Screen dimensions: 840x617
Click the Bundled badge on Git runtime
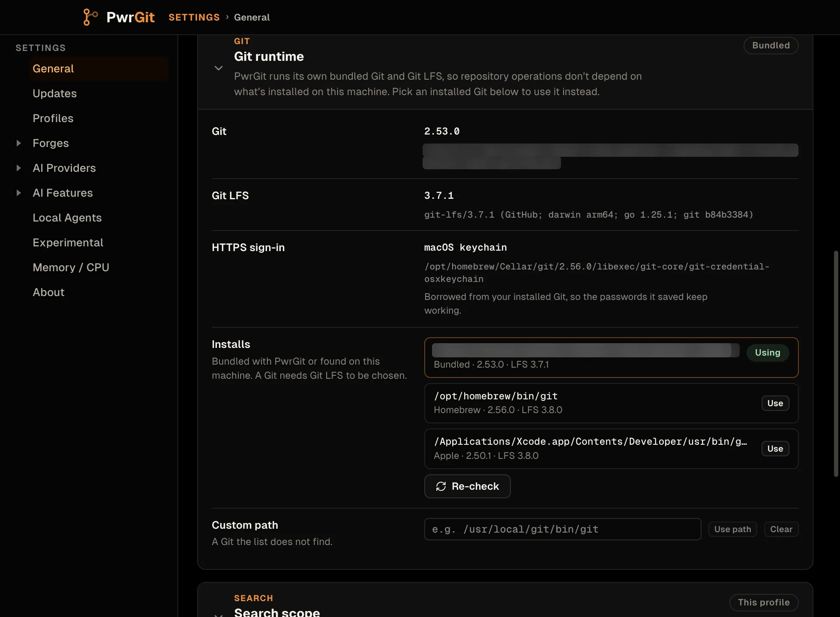click(771, 45)
